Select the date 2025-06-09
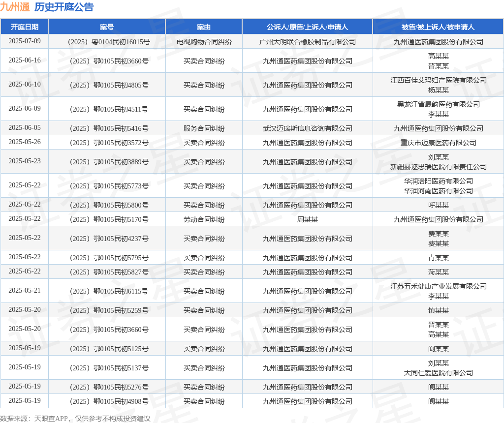The image size is (504, 423). pyautogui.click(x=25, y=109)
